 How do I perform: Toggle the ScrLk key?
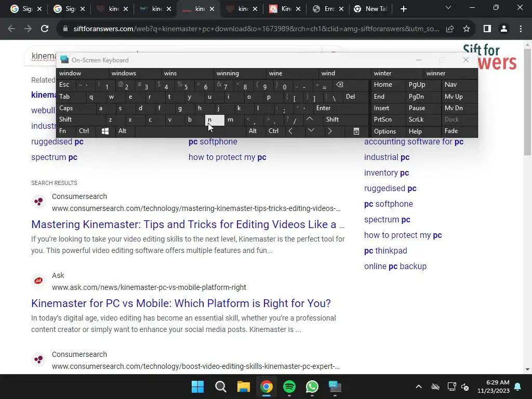423,119
